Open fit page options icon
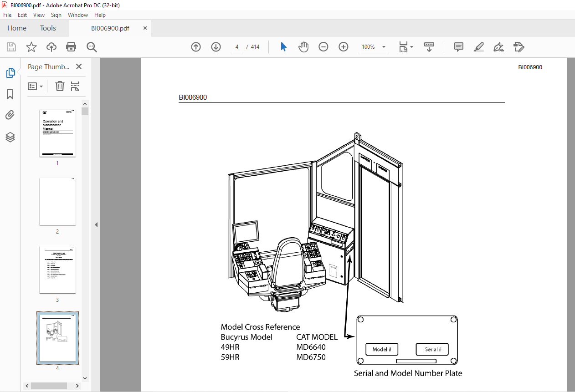The width and height of the screenshot is (575, 392). (x=406, y=47)
